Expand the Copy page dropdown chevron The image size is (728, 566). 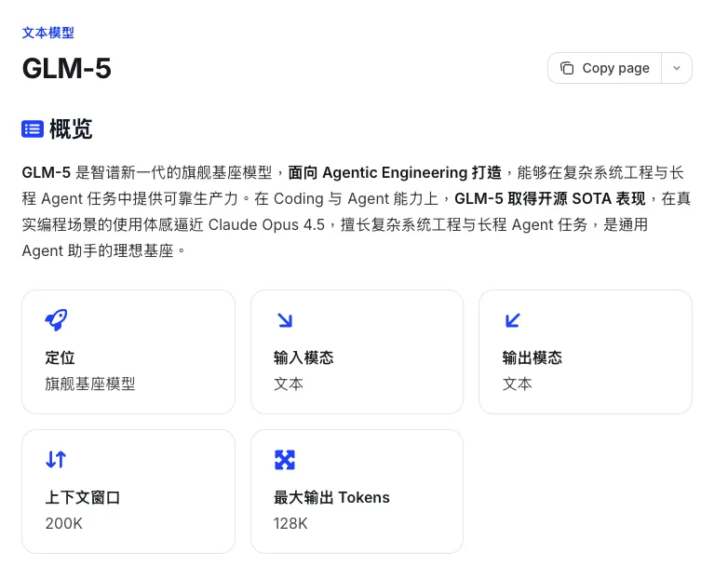[x=677, y=68]
